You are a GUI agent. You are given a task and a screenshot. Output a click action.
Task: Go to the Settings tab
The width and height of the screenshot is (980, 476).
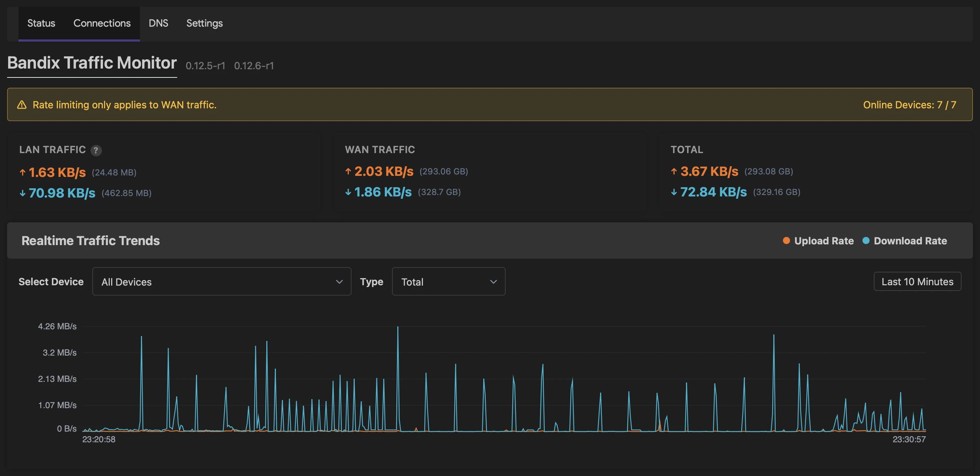204,23
